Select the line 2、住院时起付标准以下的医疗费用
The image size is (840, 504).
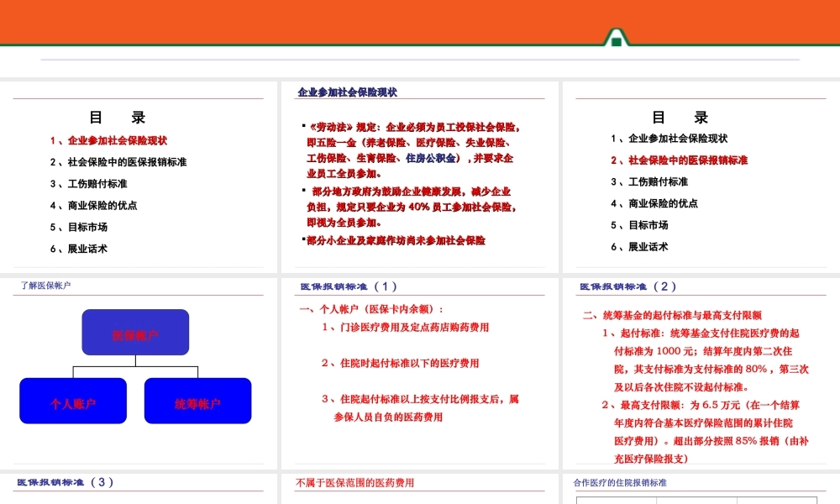[400, 363]
